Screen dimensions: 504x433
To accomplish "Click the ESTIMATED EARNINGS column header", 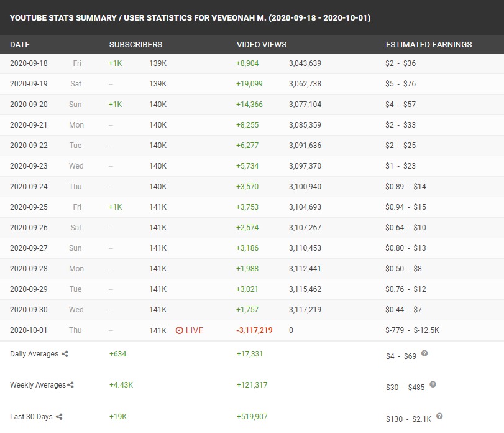I will tap(429, 45).
